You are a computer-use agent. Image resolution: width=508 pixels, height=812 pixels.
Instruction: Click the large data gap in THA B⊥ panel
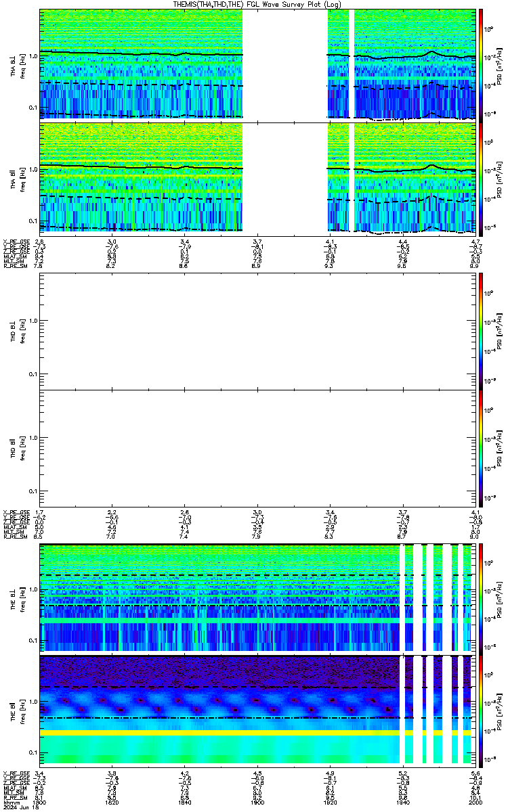285,64
